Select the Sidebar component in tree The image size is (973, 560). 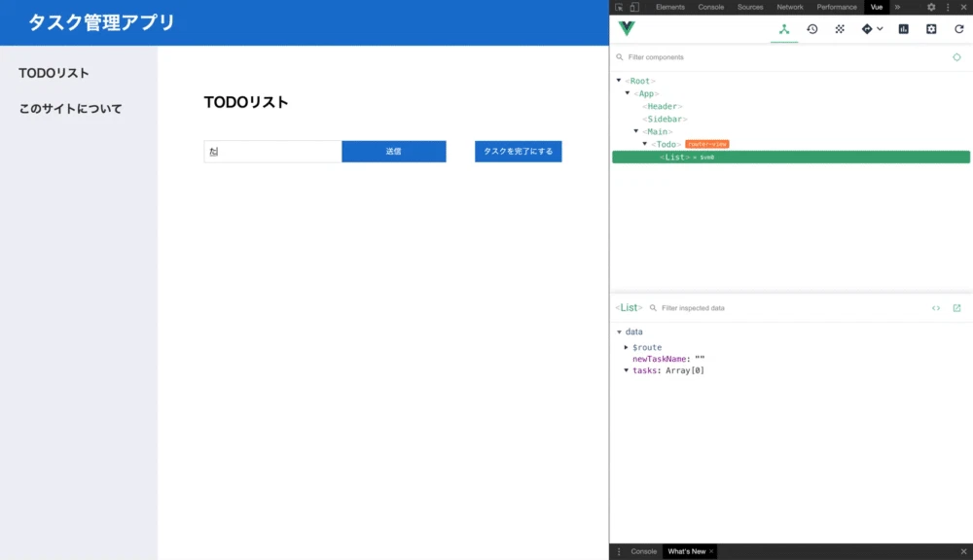point(665,119)
